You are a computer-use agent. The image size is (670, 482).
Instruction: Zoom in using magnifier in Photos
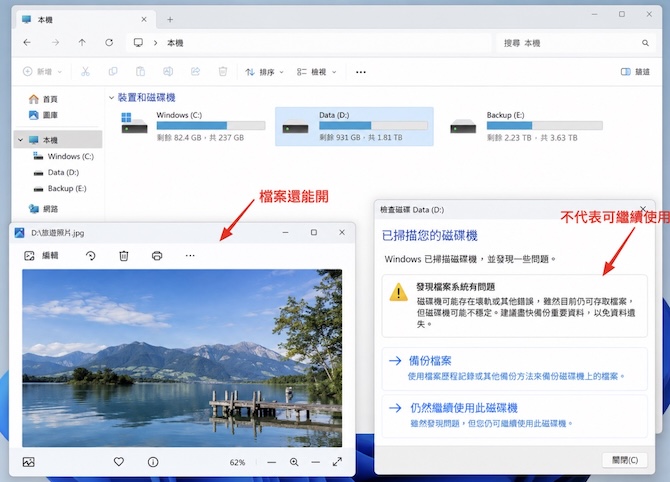[x=294, y=462]
